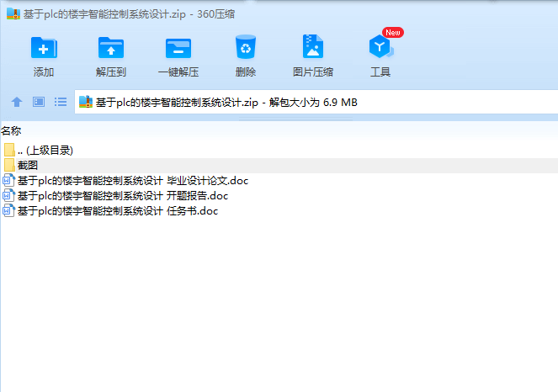Image resolution: width=558 pixels, height=392 pixels.
Task: Click the path field showing 解包大小为 6.9 MB
Action: coord(316,102)
